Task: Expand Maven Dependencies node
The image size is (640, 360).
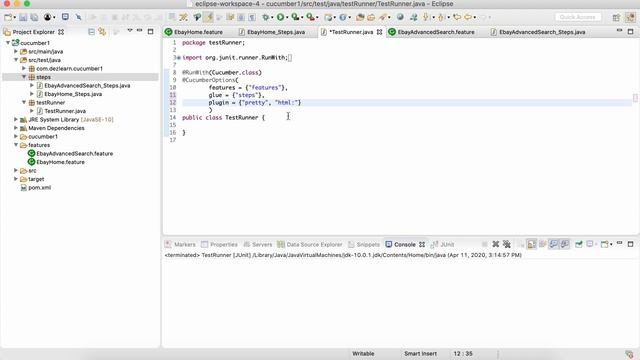Action: [x=16, y=128]
